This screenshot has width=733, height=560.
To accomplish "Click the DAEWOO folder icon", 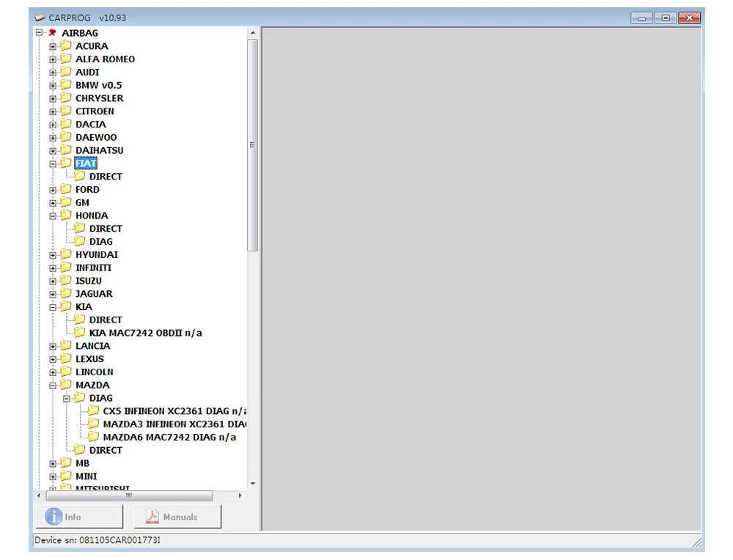I will 66,137.
